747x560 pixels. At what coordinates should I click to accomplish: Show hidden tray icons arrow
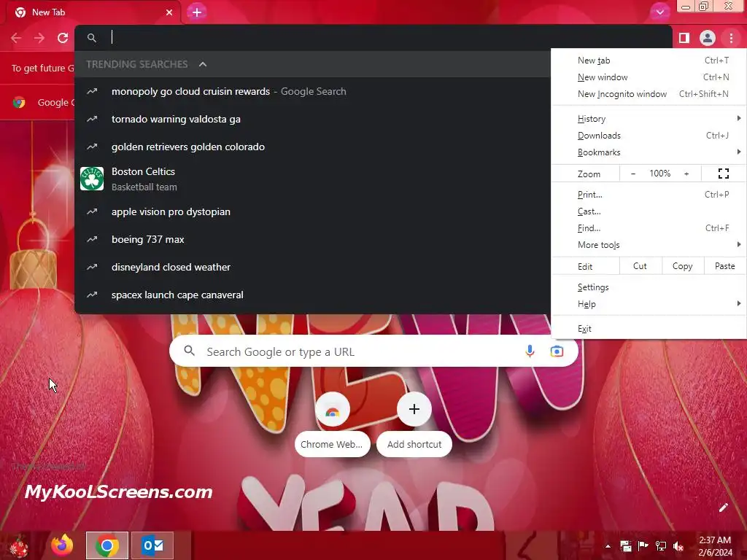point(608,546)
